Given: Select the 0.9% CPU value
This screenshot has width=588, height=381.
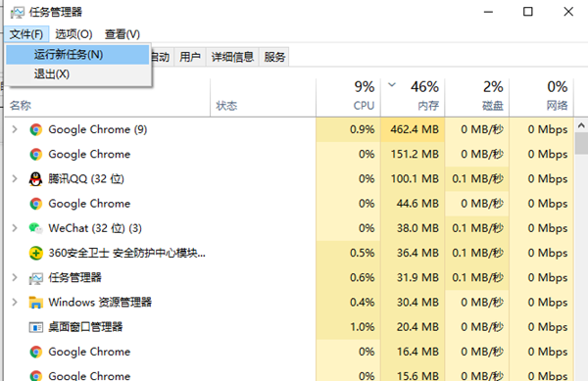Looking at the screenshot, I should point(362,129).
